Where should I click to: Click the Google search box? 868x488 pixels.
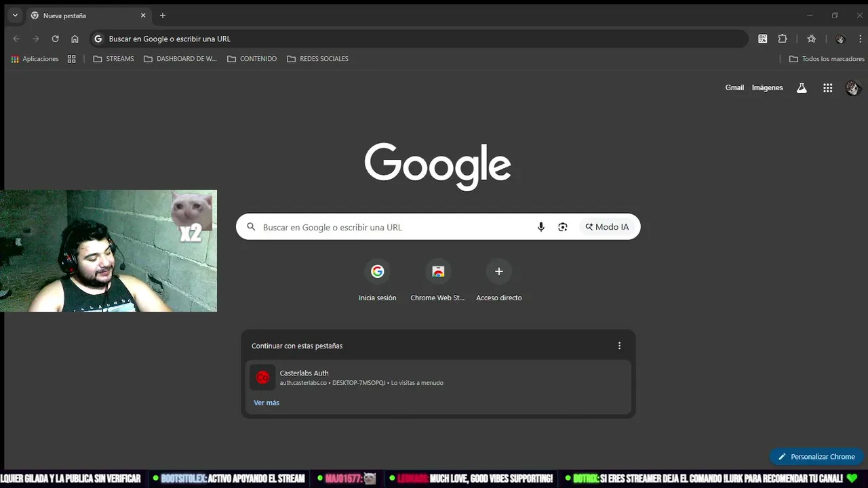coord(438,227)
